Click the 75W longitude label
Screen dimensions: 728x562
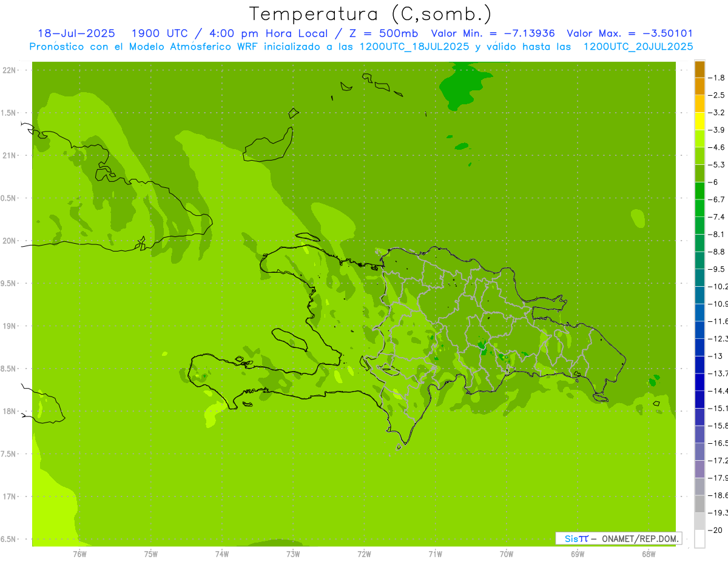[151, 554]
